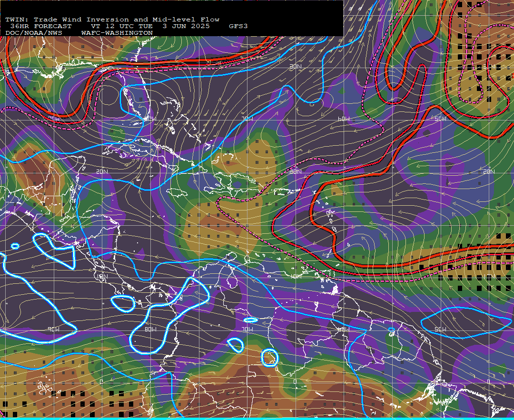Click the "20N" label east of 50W
This screenshot has width=514, height=420.
click(x=488, y=171)
